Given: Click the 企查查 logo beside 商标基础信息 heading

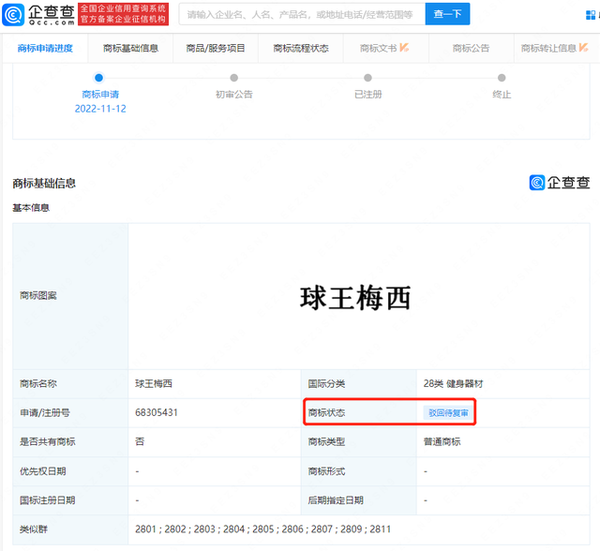Looking at the screenshot, I should (x=559, y=182).
